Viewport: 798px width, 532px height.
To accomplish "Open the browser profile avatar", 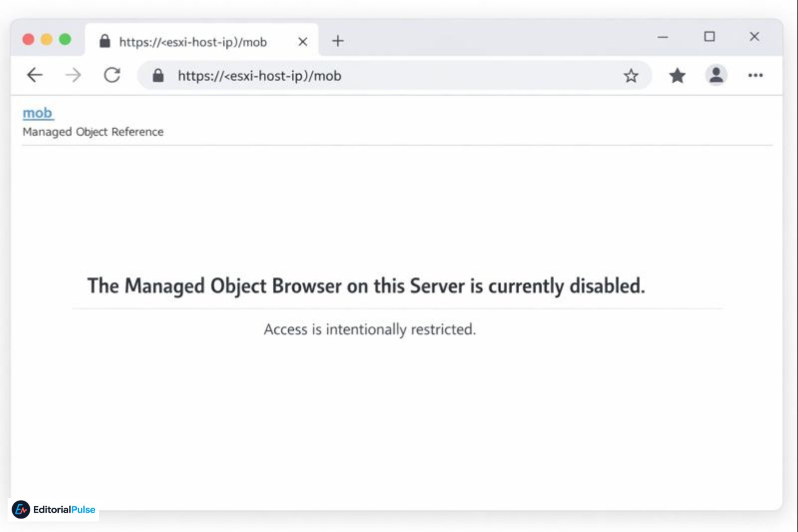I will click(x=716, y=75).
